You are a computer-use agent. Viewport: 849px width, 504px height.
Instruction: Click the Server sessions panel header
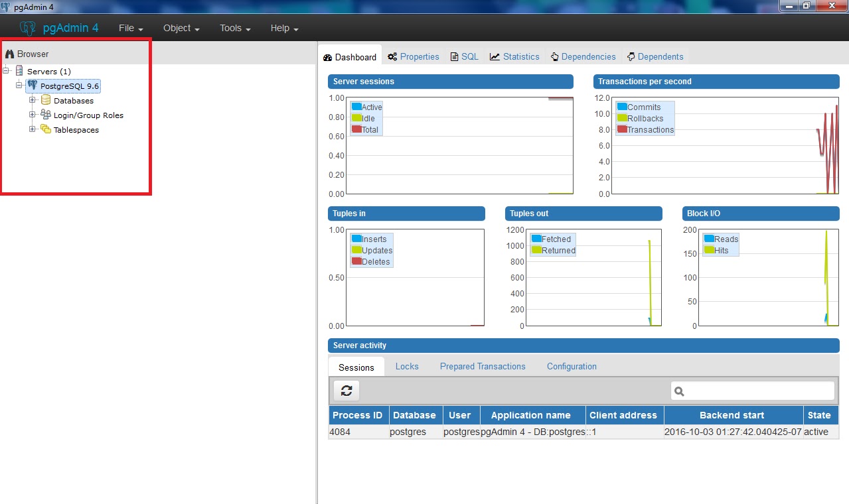pyautogui.click(x=451, y=82)
